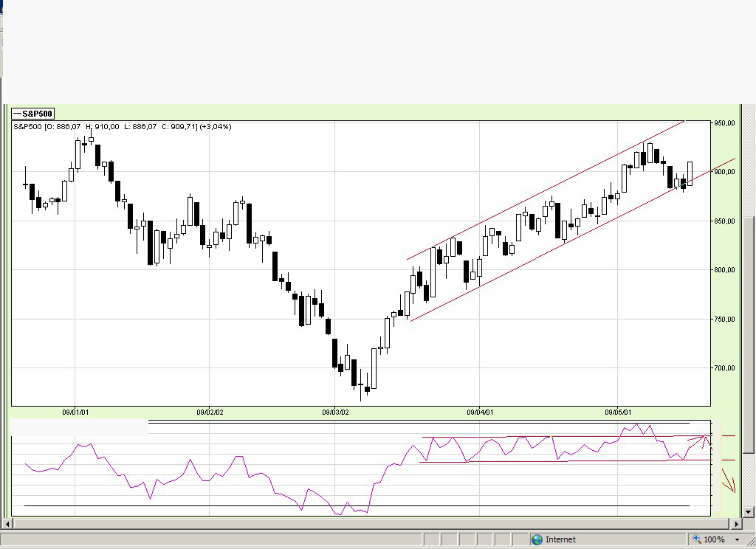This screenshot has height=549, width=756.
Task: Click the 700,00 price axis label
Action: click(725, 367)
